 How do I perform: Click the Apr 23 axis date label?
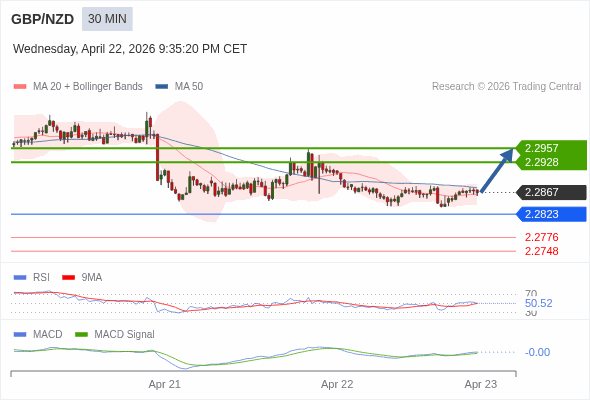[481, 385]
